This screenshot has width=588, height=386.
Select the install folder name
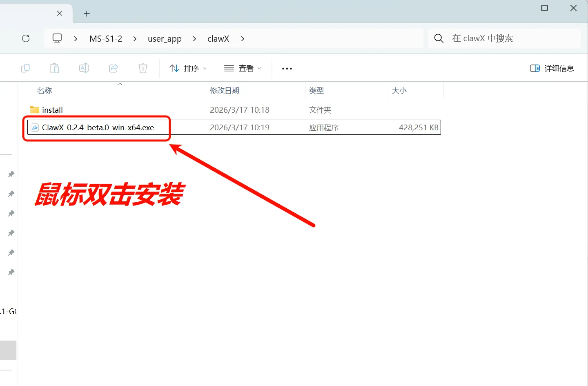click(x=52, y=110)
